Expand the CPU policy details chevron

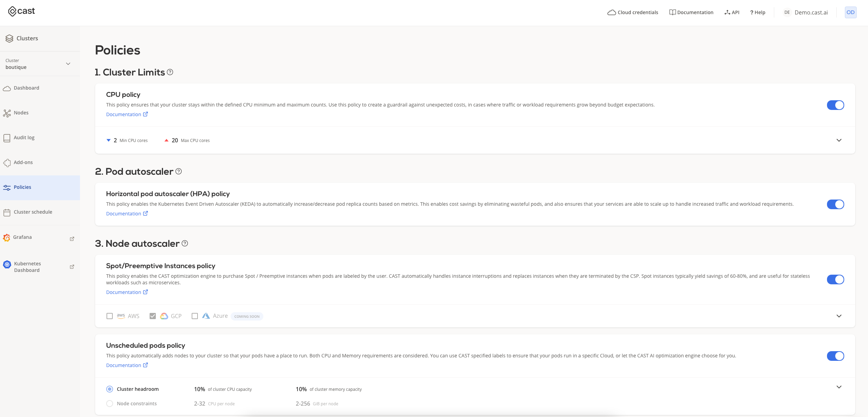point(839,140)
